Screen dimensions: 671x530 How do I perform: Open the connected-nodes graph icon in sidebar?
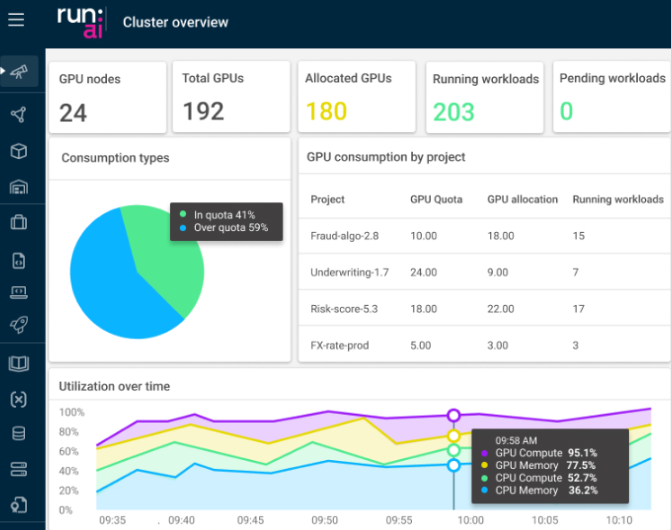click(18, 115)
